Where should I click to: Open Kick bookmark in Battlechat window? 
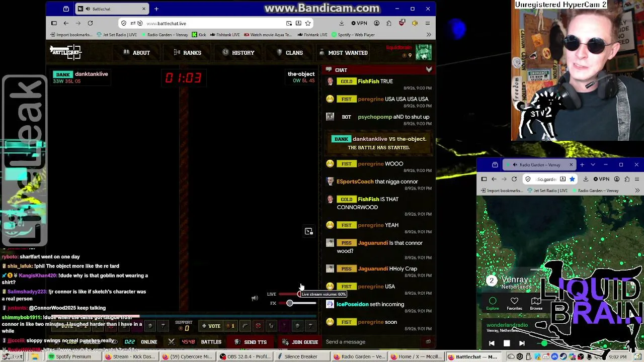pyautogui.click(x=199, y=35)
